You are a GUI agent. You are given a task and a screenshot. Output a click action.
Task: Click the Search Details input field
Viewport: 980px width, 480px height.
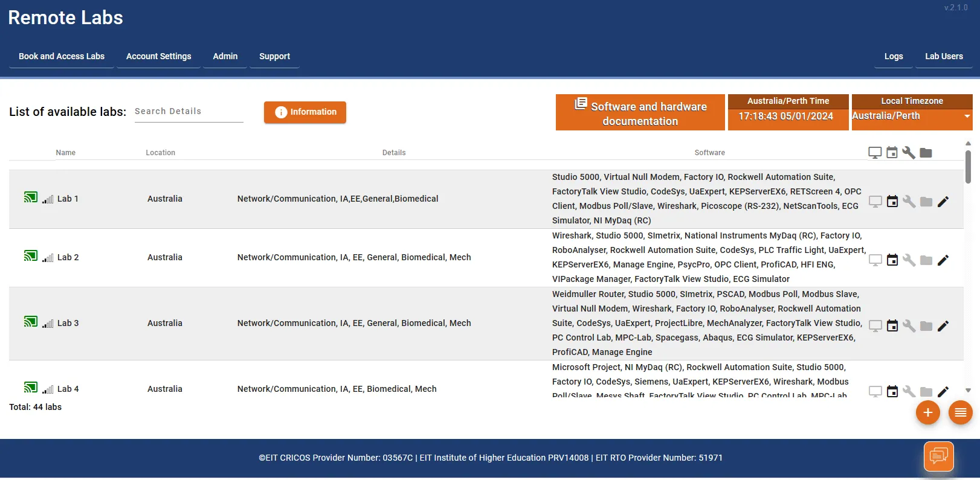[189, 112]
